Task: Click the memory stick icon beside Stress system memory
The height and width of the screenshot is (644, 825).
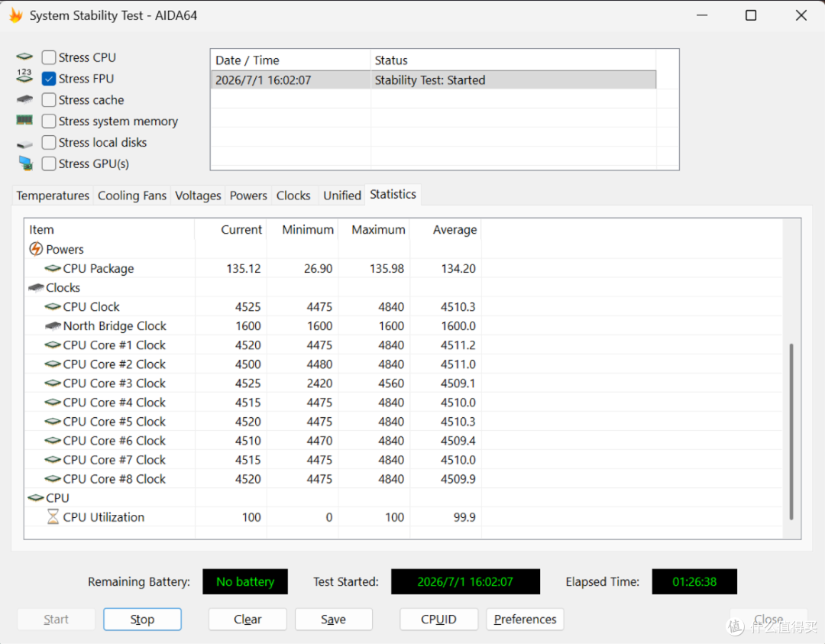Action: 24,121
